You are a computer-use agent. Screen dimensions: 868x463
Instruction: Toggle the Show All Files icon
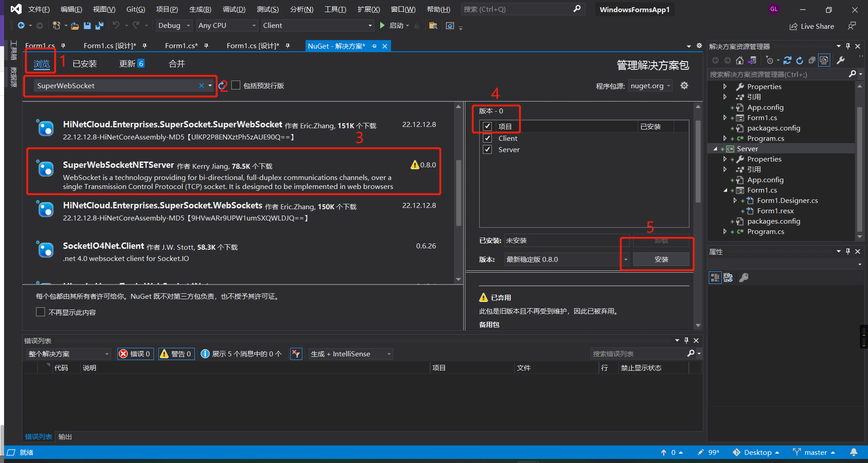click(824, 60)
